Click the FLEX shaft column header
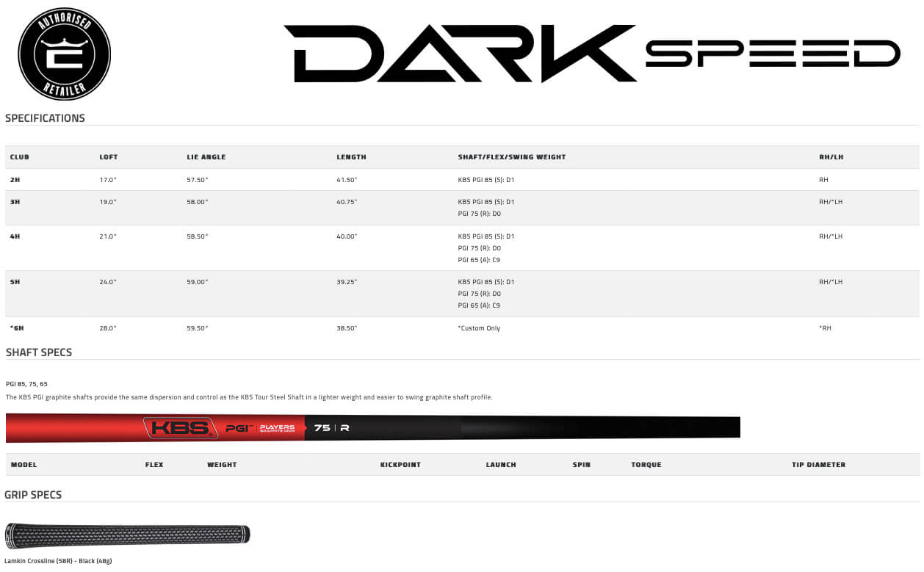 [154, 465]
